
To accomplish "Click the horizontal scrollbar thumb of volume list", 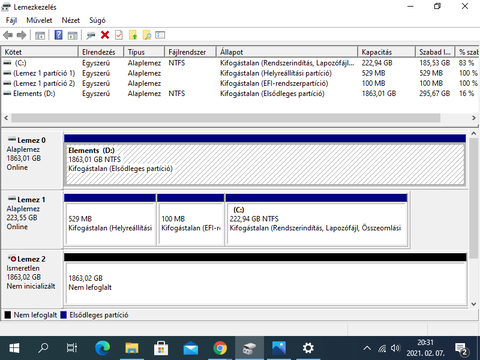I will pos(226,118).
